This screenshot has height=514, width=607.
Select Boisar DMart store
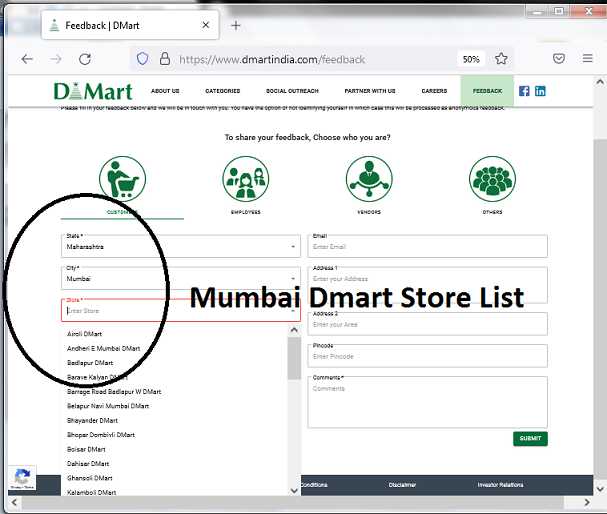pos(86,449)
